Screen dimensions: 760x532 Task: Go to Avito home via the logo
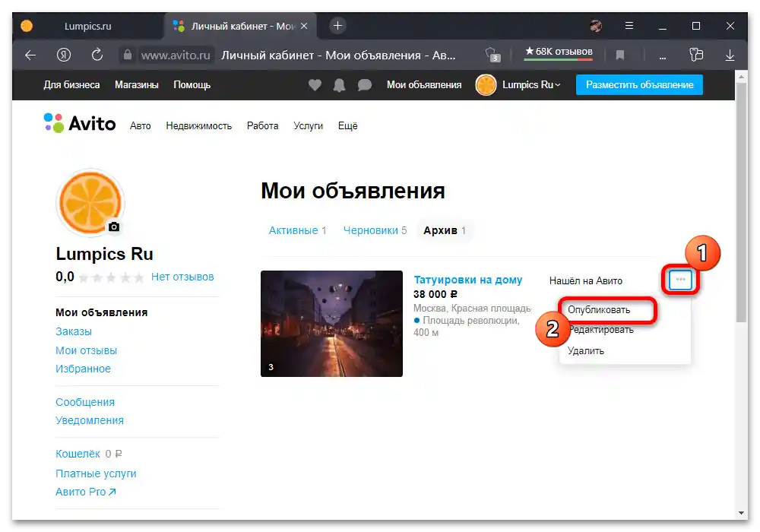(x=80, y=124)
